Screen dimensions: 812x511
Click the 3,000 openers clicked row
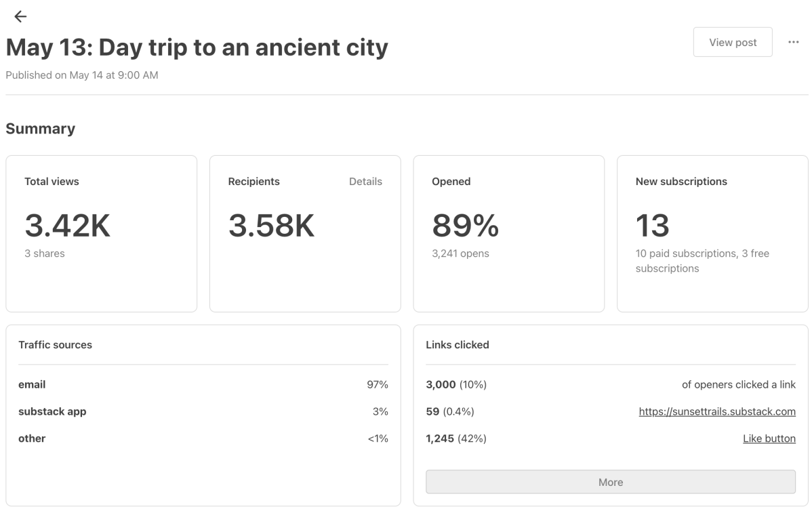[610, 384]
